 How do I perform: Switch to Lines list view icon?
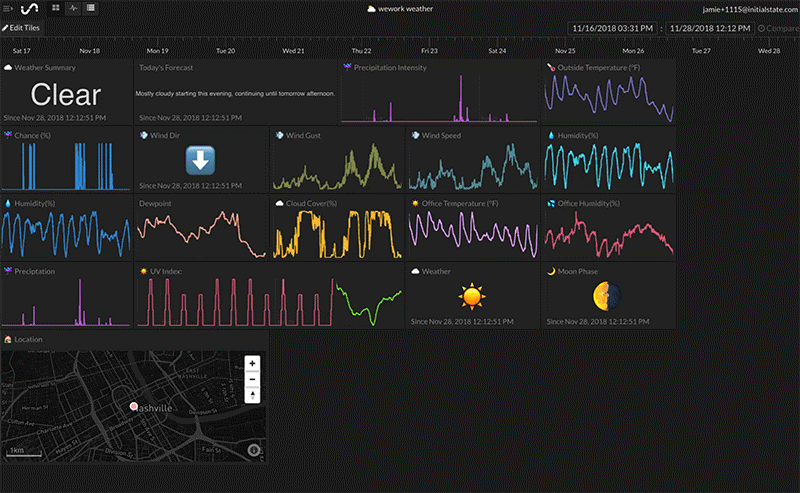pyautogui.click(x=91, y=8)
